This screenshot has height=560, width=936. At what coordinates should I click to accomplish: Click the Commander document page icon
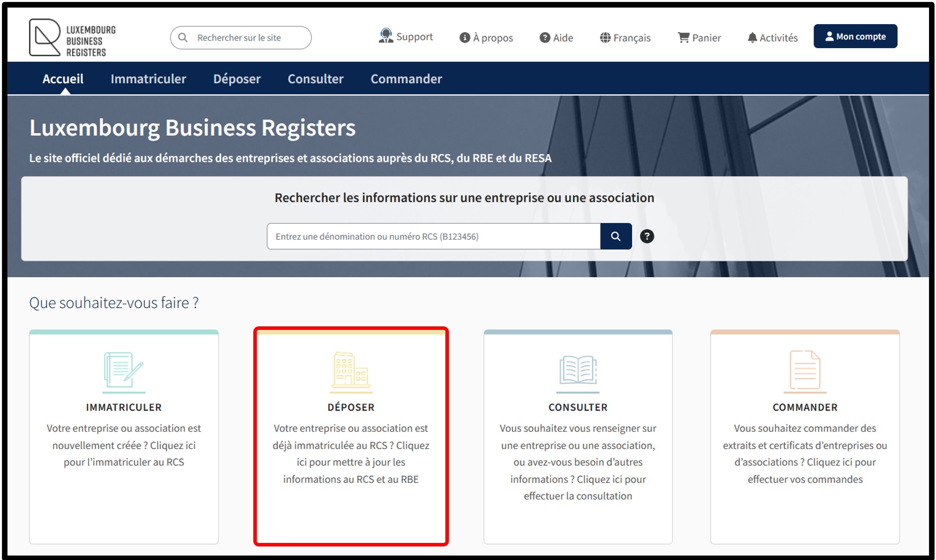(805, 371)
